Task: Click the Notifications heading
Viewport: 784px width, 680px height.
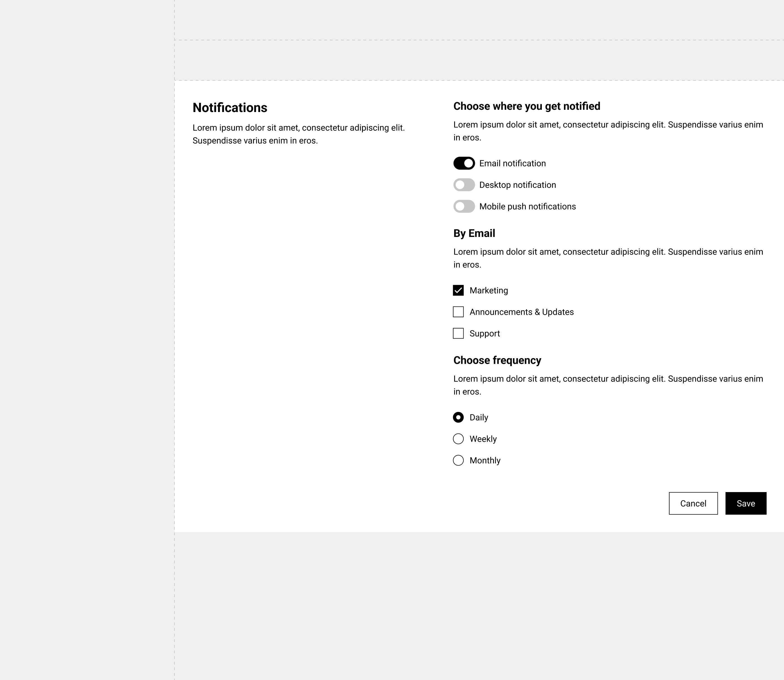Action: pyautogui.click(x=230, y=108)
